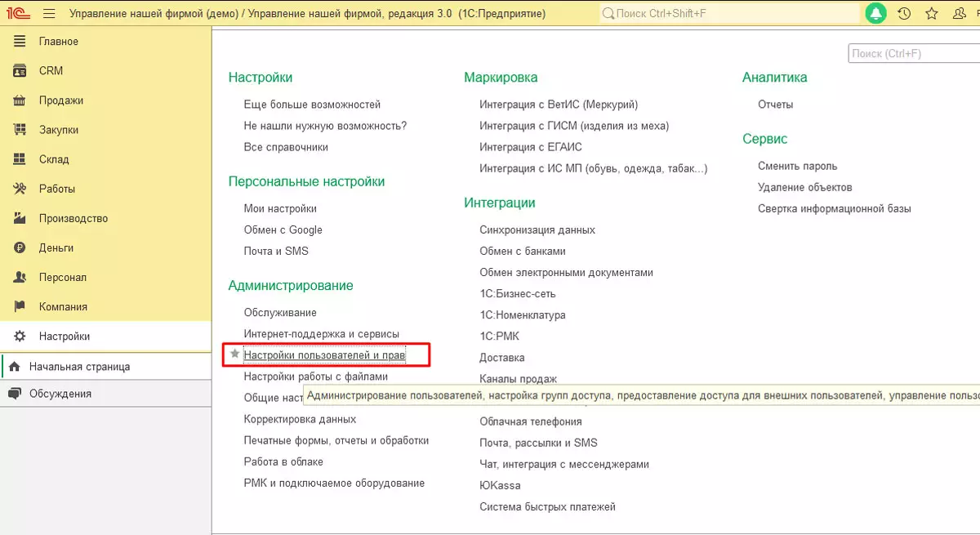The height and width of the screenshot is (535, 980).
Task: Switch to Обсуждения tab
Action: click(106, 394)
